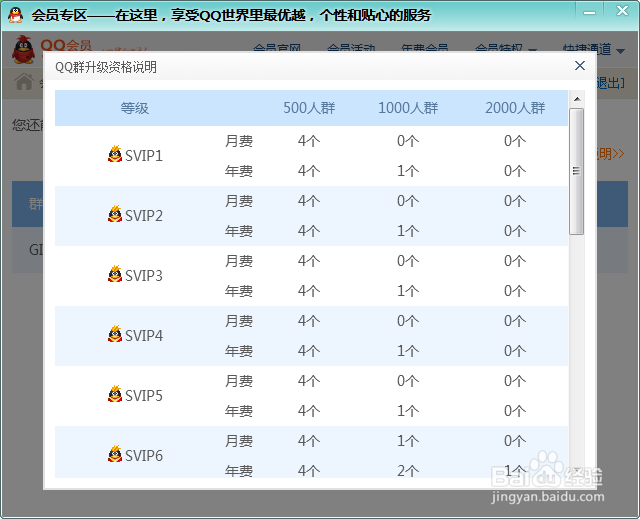Click SVIP4 月费 2000人群 value 0个
Viewport: 640px width, 519px height.
click(x=515, y=321)
